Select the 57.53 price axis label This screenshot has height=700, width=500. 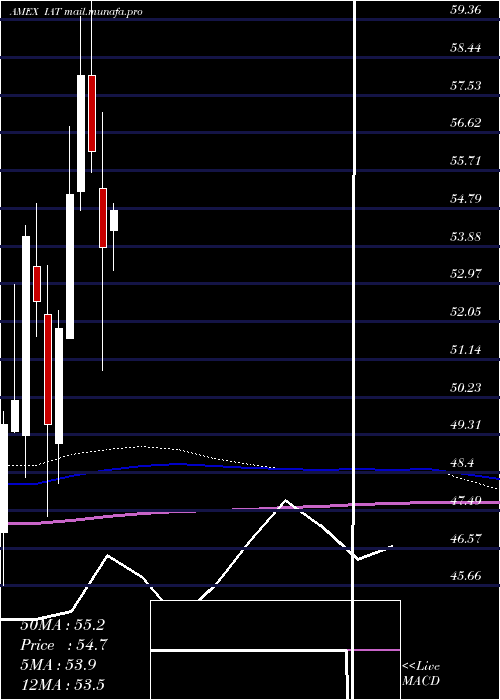tap(466, 85)
